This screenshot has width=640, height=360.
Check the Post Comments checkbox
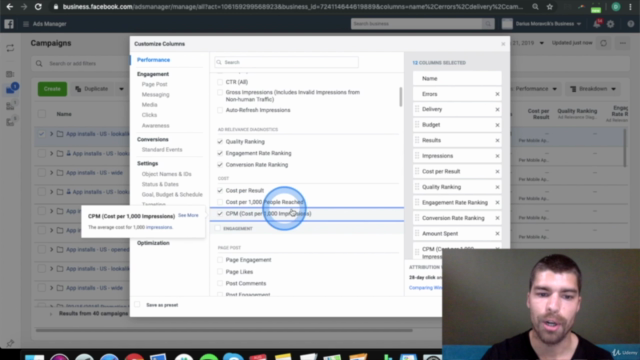pyautogui.click(x=220, y=283)
